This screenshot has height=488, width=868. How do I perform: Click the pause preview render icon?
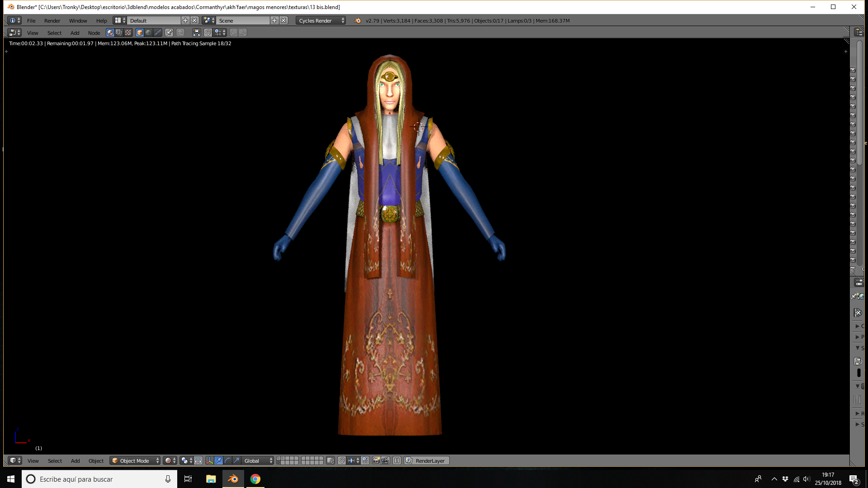click(397, 460)
